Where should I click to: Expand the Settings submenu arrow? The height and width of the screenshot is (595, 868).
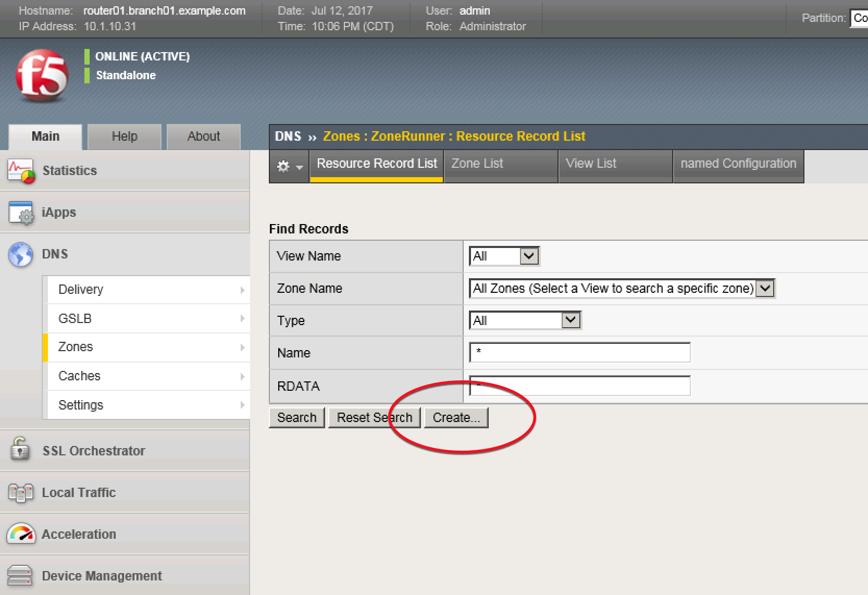pos(242,405)
